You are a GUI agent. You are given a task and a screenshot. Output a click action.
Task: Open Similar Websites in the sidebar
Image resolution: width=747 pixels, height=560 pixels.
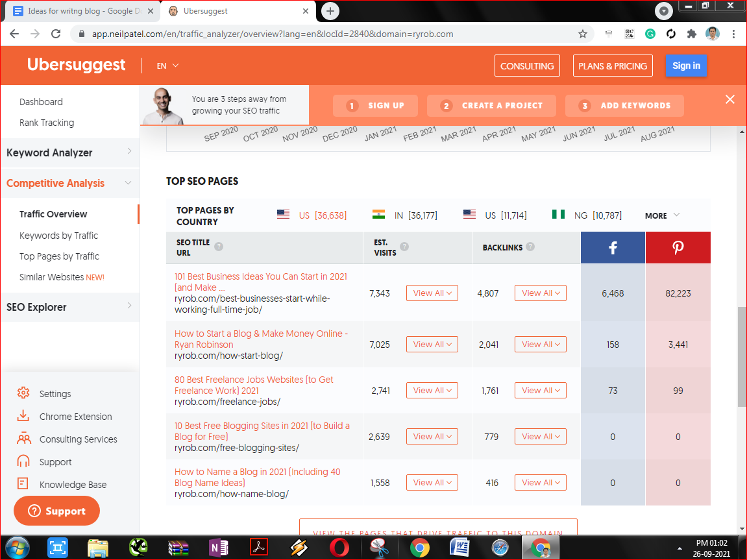pos(62,277)
